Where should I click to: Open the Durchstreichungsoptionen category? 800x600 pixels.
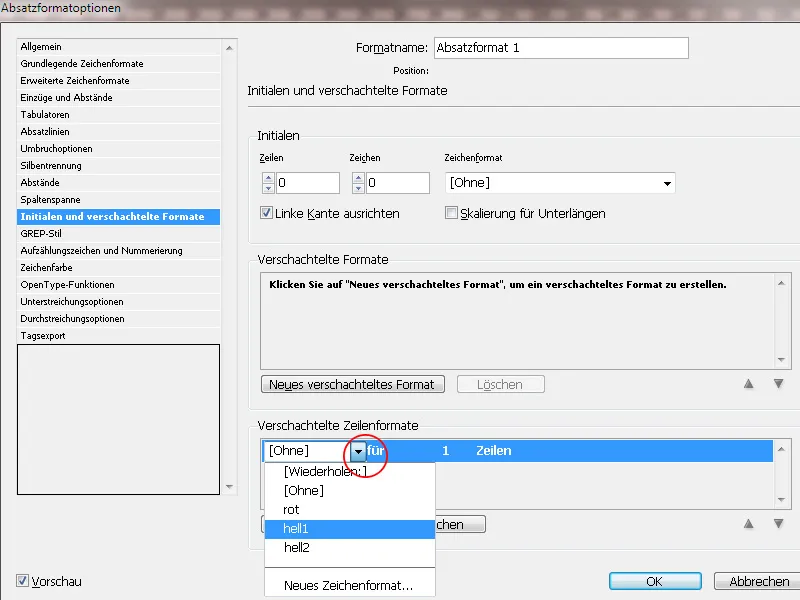pyautogui.click(x=118, y=318)
